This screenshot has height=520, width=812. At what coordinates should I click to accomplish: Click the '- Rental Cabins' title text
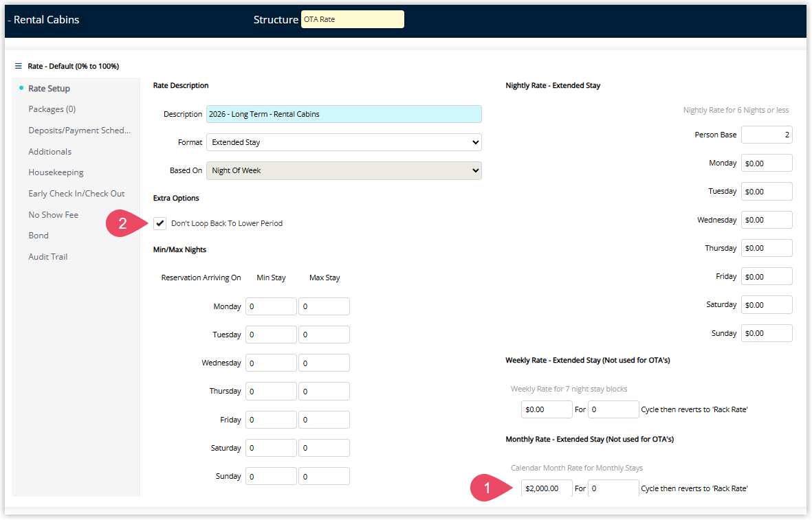pos(43,20)
